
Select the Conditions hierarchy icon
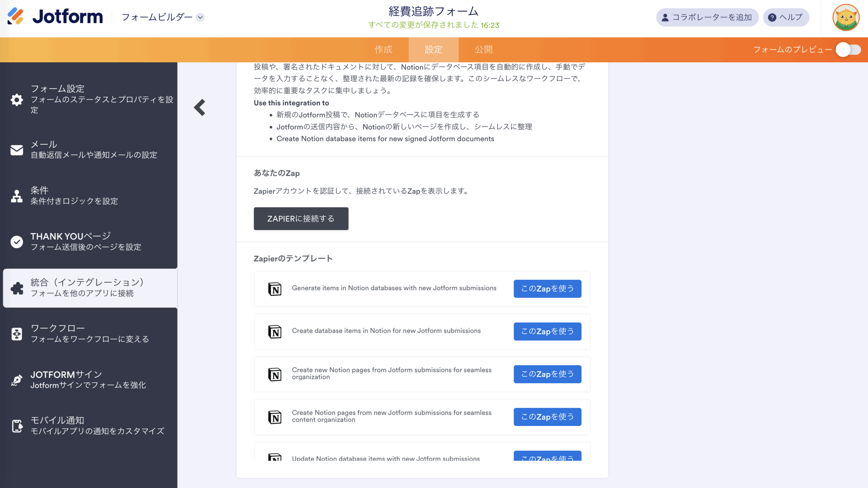point(17,196)
